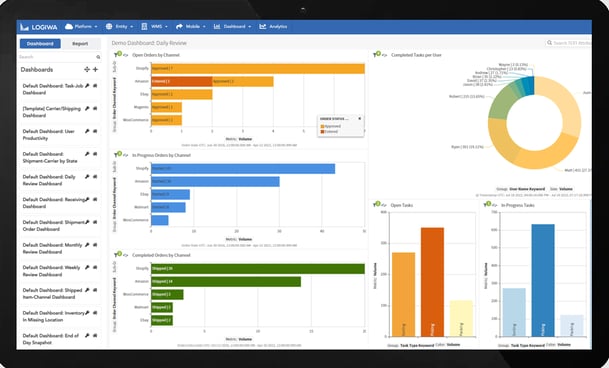The height and width of the screenshot is (368, 609).
Task: Toggle the Entered legend swatch
Action: point(322,132)
